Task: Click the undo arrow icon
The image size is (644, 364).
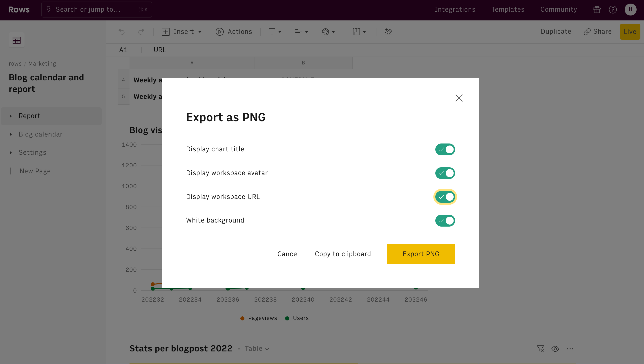Action: pos(122,32)
